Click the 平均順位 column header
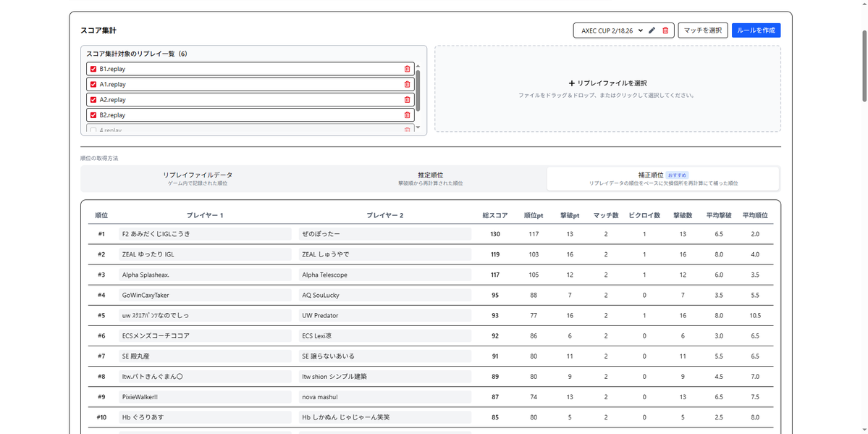The width and height of the screenshot is (868, 434). (x=755, y=215)
